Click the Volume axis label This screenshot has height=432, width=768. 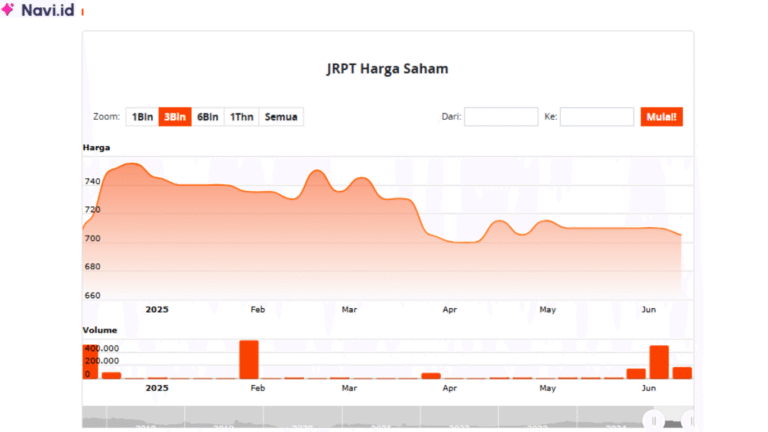(x=100, y=330)
